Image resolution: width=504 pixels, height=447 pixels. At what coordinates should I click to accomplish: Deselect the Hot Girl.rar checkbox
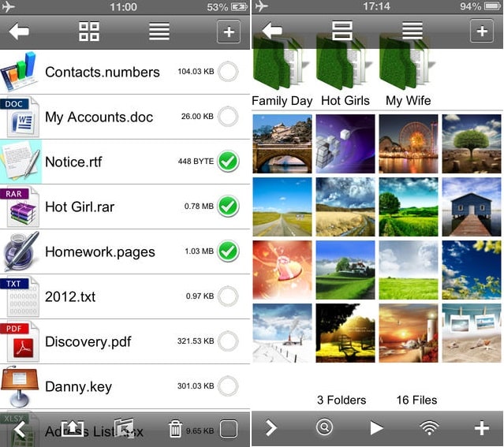pyautogui.click(x=228, y=207)
